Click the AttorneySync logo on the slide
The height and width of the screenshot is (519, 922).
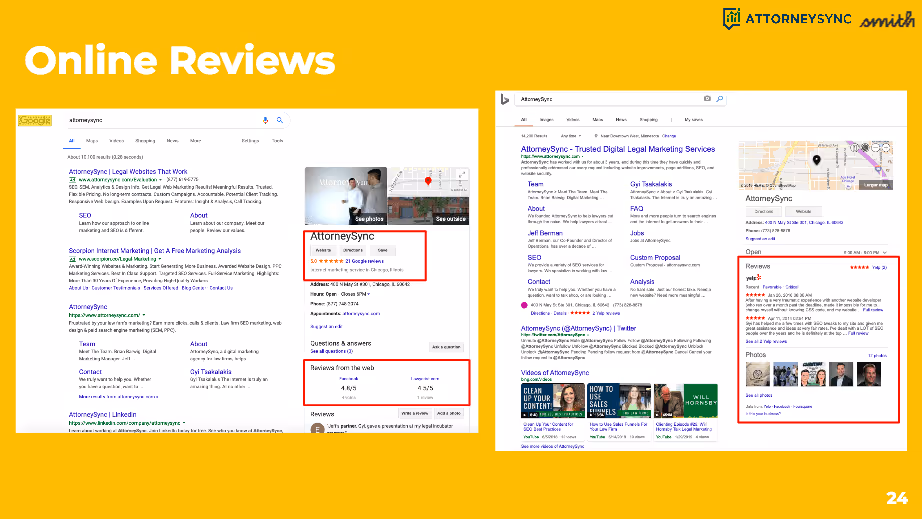pos(787,18)
